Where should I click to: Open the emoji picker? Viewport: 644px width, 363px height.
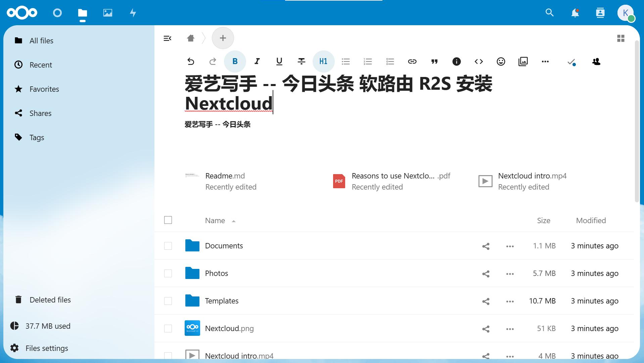[x=501, y=62]
